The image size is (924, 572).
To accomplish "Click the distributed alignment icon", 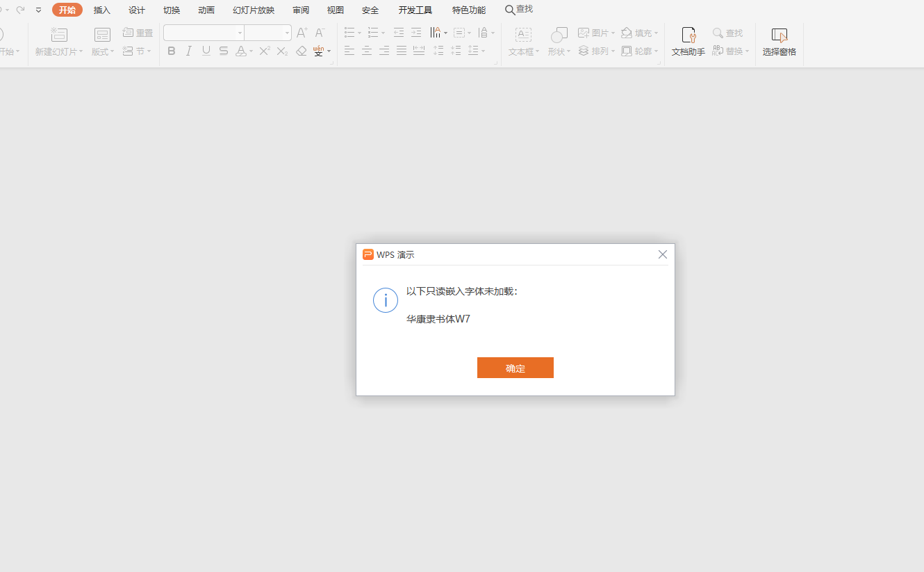I will tap(419, 51).
